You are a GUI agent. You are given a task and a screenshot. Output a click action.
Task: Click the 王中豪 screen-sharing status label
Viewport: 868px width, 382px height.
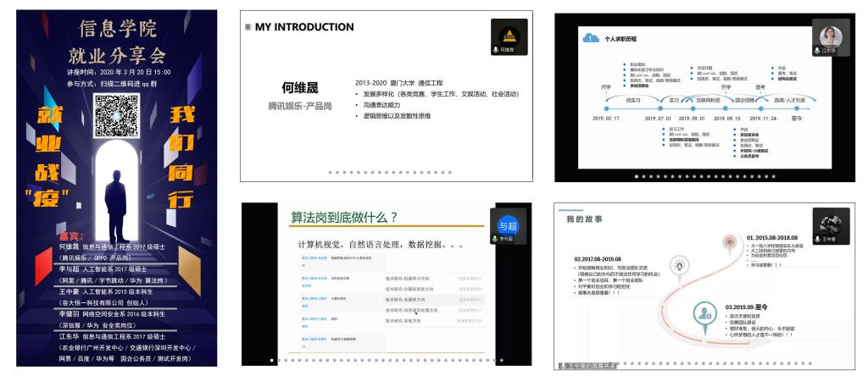click(589, 365)
